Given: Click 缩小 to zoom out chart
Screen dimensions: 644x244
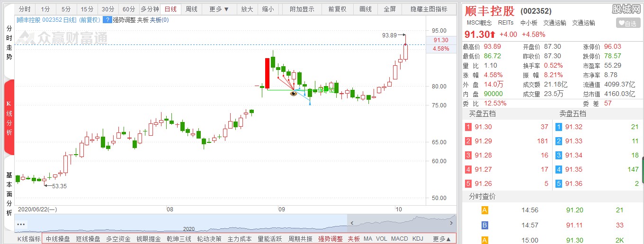Looking at the screenshot, I should click(268, 9).
